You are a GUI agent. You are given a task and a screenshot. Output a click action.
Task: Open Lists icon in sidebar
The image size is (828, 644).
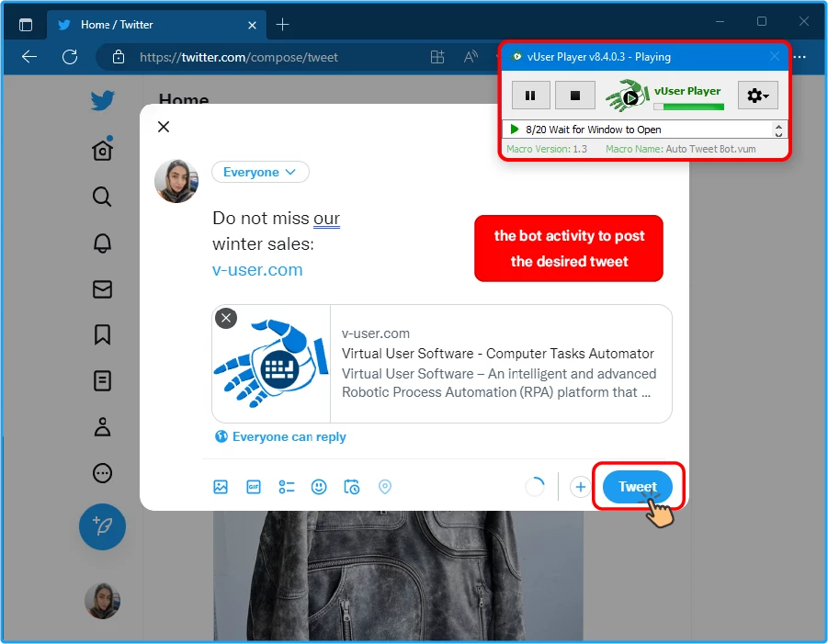point(102,380)
